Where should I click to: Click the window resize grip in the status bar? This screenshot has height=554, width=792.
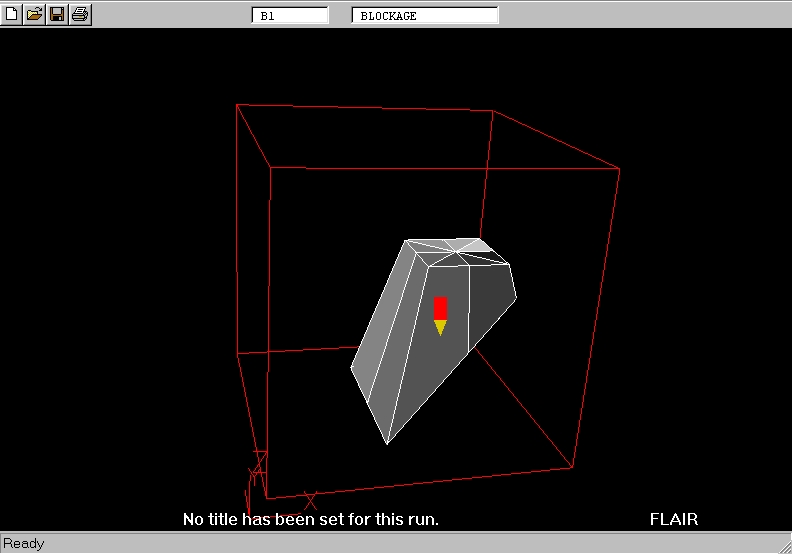pyautogui.click(x=783, y=545)
